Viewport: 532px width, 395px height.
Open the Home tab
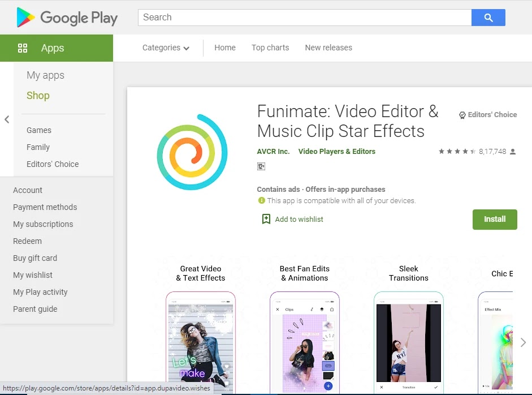224,48
